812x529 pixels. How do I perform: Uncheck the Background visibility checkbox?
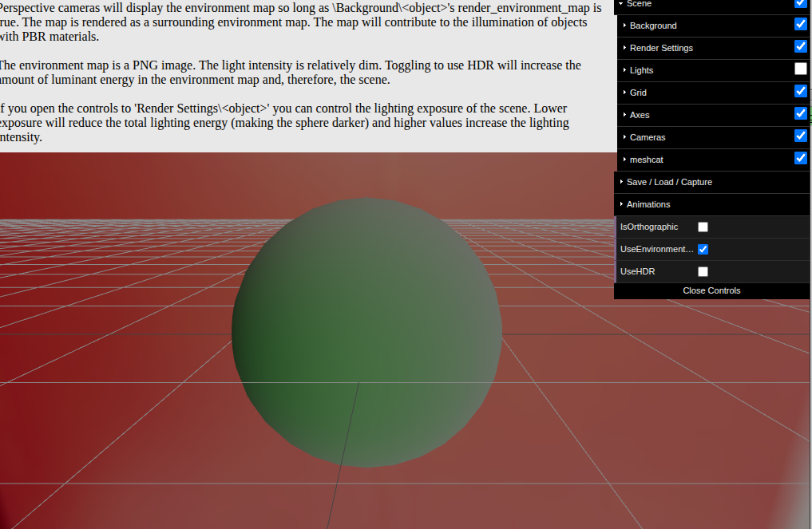pyautogui.click(x=800, y=24)
